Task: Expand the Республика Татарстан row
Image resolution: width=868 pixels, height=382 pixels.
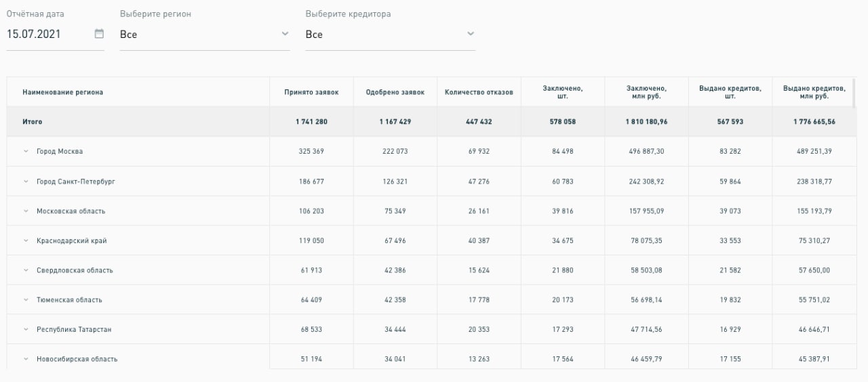Action: click(x=26, y=329)
